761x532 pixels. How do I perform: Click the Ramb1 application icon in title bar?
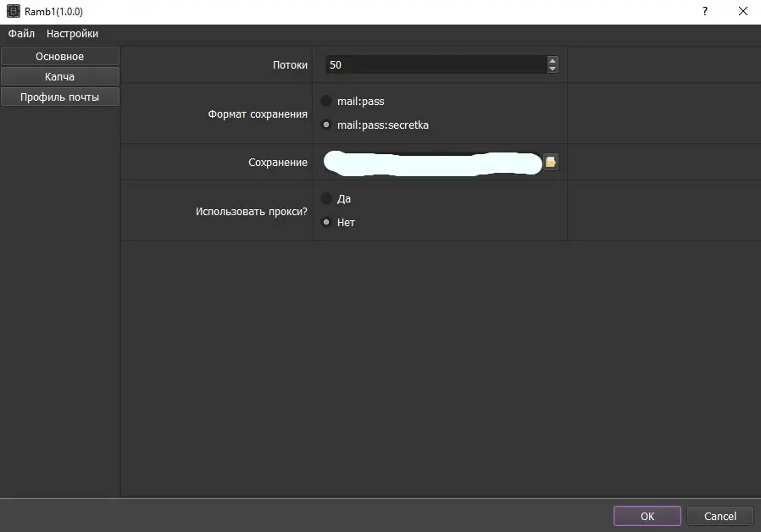(x=13, y=11)
